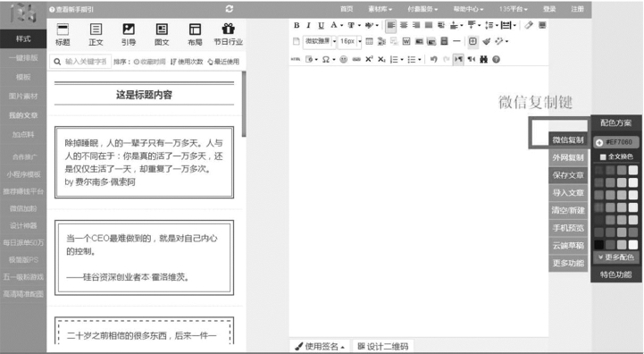
Task: Toggle bold formatting in the editor toolbar
Action: pyautogui.click(x=297, y=25)
